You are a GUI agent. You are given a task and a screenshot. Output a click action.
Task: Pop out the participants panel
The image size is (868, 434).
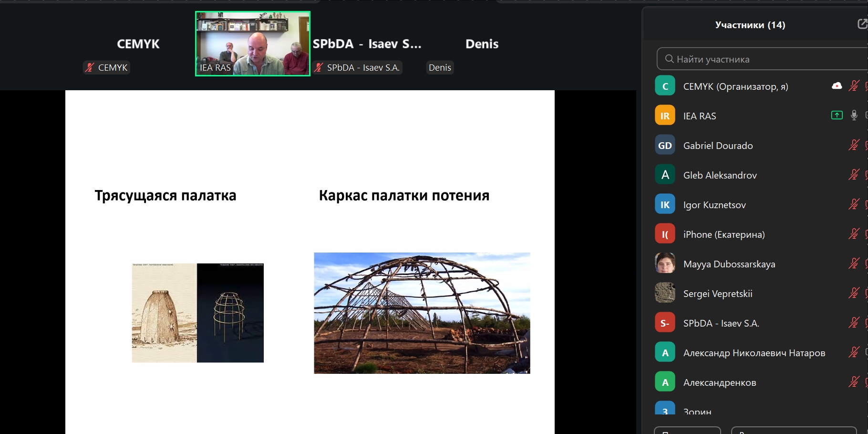tap(862, 24)
